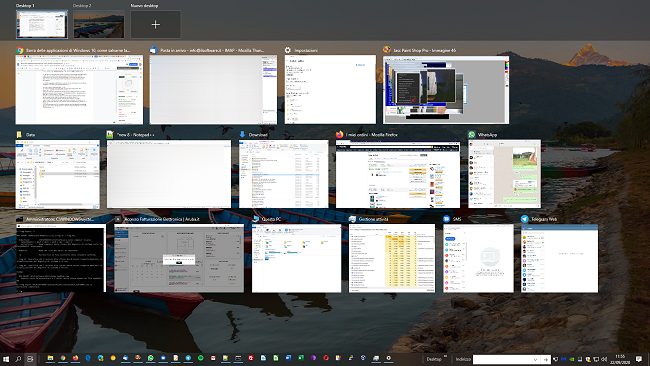650x366 pixels.
Task: Open the SMS window thumbnail
Action: [x=478, y=258]
